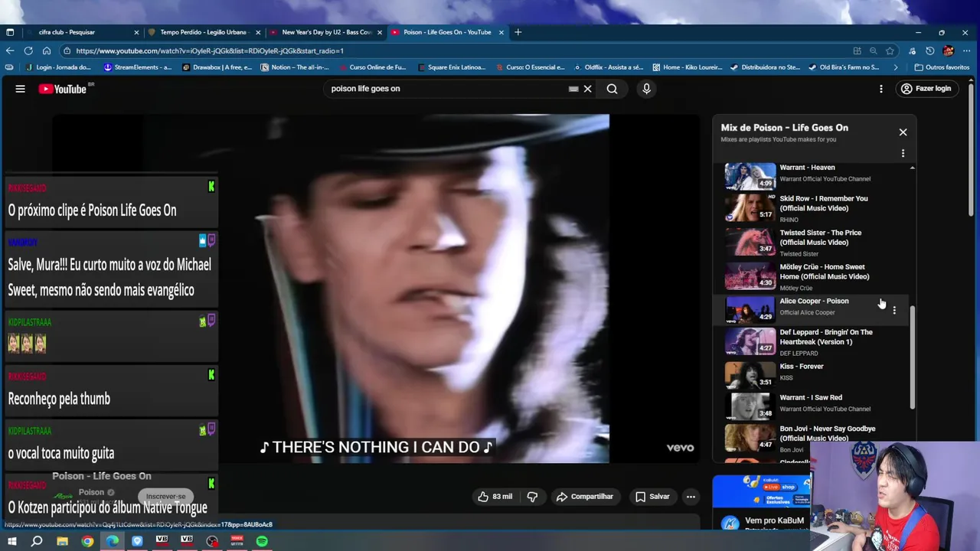Click the browser home icon

[x=47, y=51]
